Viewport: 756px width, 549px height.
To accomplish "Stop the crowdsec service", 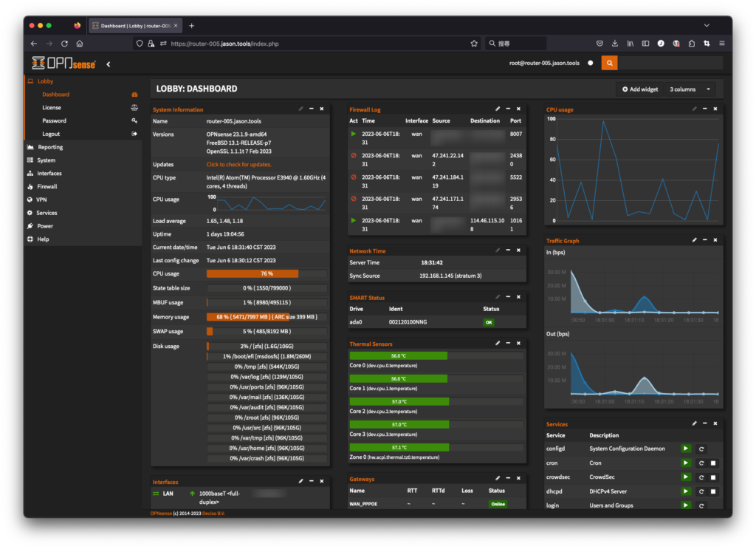I will 714,477.
